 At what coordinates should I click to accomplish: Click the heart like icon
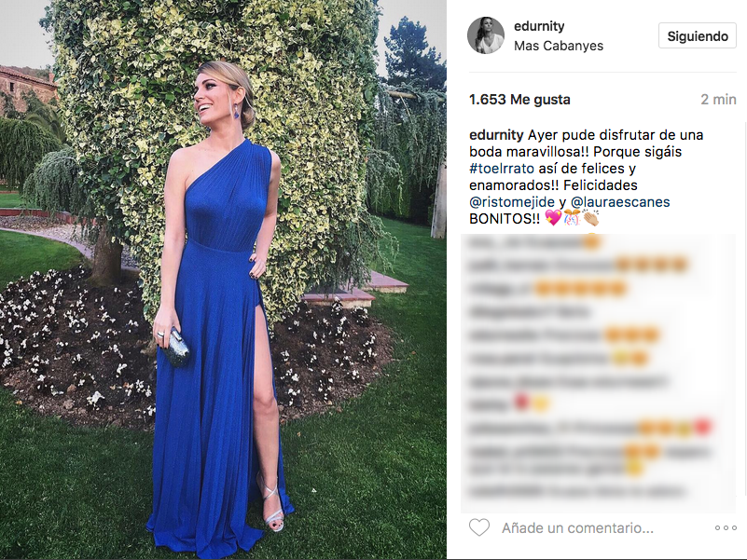pyautogui.click(x=479, y=527)
